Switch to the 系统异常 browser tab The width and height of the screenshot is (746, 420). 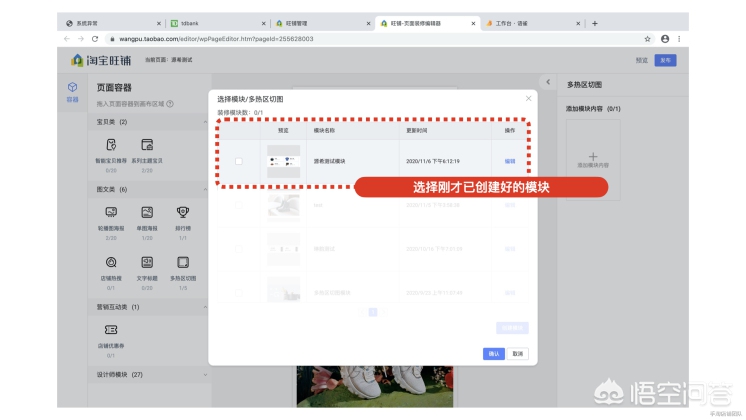112,23
